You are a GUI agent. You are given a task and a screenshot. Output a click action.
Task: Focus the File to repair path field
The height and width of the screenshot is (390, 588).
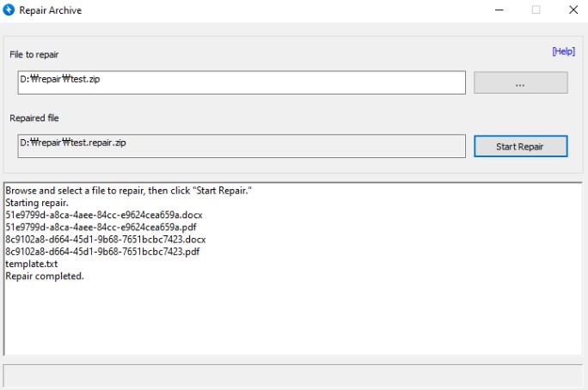242,82
